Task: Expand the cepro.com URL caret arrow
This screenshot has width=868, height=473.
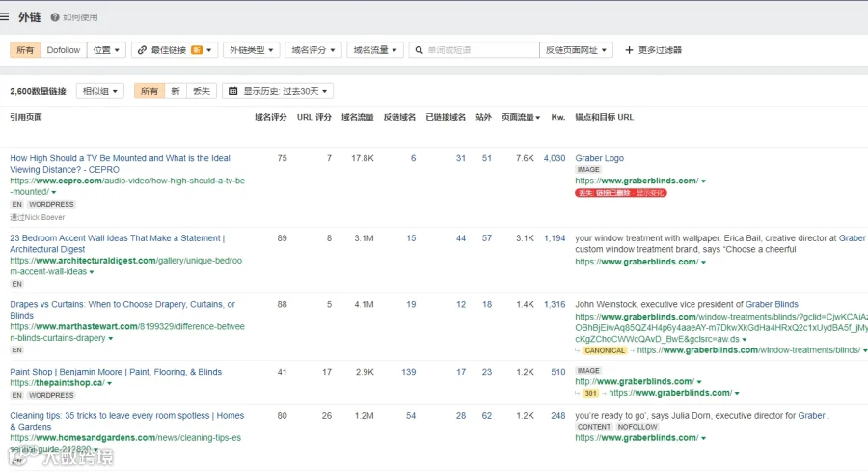Action: pos(54,192)
